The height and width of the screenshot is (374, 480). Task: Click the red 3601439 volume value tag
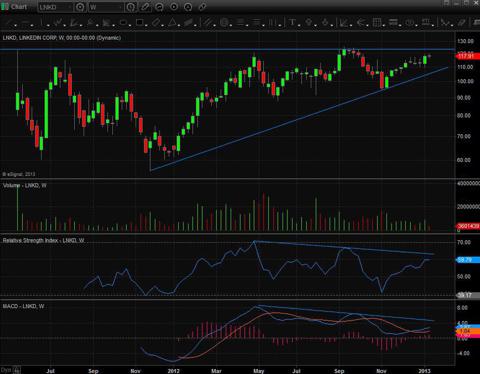coord(467,226)
